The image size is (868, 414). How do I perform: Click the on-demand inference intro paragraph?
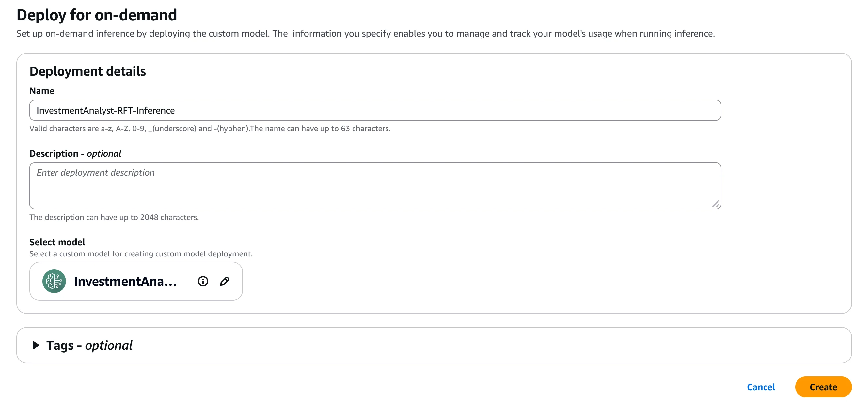point(365,34)
